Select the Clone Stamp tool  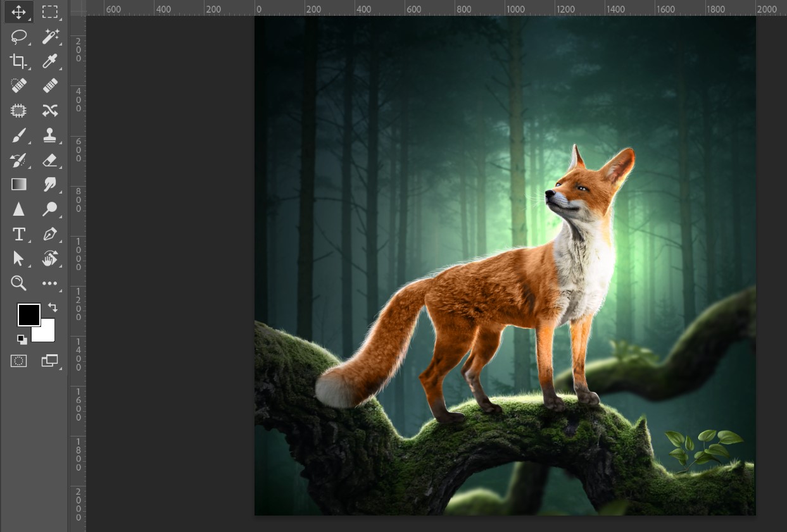[50, 135]
